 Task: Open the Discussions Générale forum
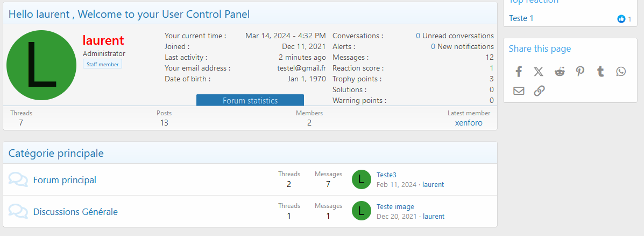[75, 212]
